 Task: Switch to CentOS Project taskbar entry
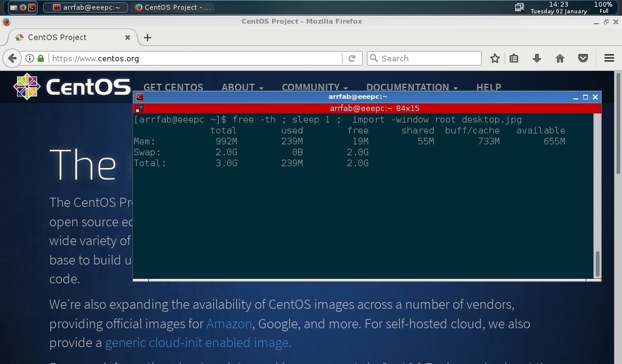[x=173, y=7]
